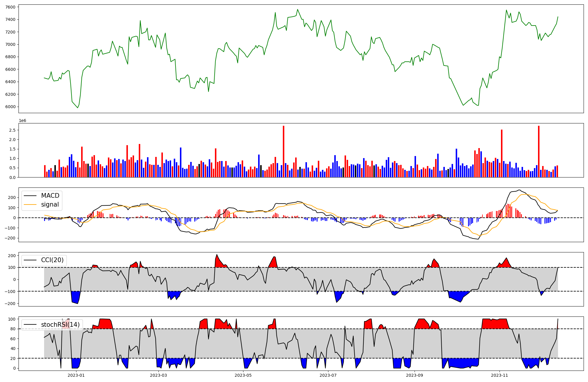
Task: Click the 2023-03 x-axis date label
Action: coord(158,375)
